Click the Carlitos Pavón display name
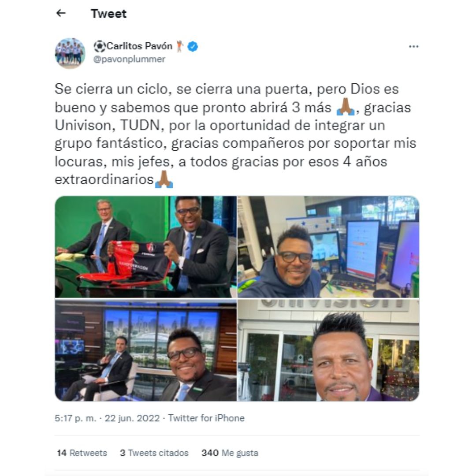 click(139, 46)
